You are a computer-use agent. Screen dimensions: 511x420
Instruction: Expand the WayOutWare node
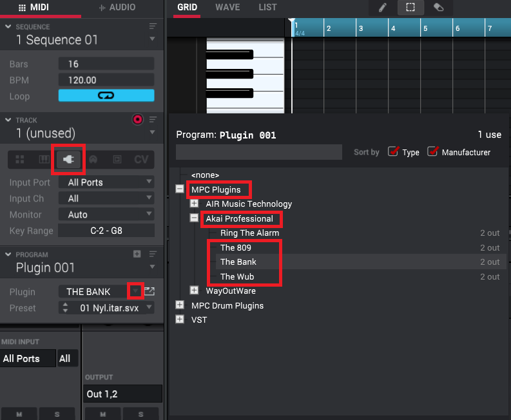194,291
